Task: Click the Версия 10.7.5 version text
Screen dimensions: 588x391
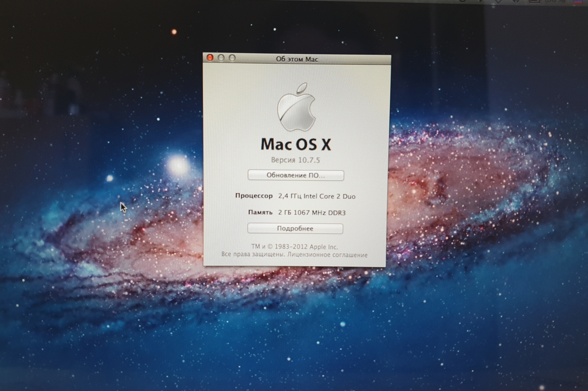Action: [x=295, y=160]
